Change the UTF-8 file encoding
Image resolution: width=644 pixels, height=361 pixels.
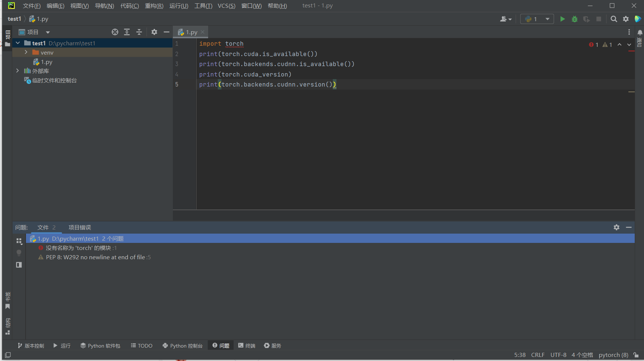[x=558, y=355]
